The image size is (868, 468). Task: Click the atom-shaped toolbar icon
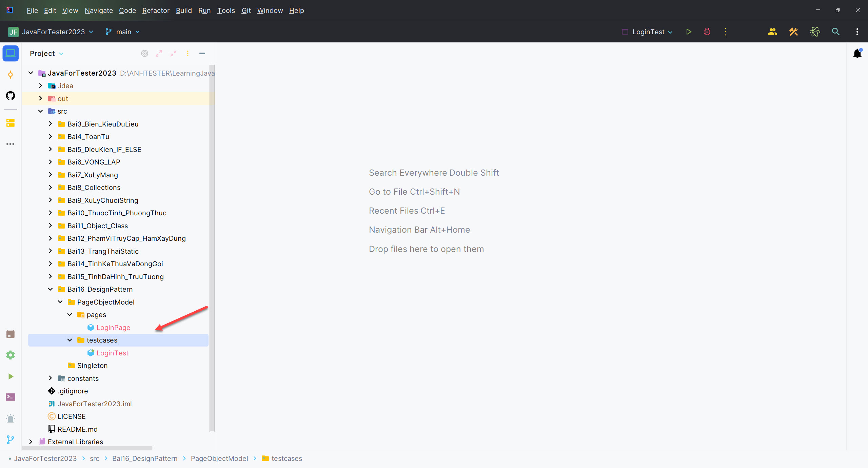coord(815,32)
